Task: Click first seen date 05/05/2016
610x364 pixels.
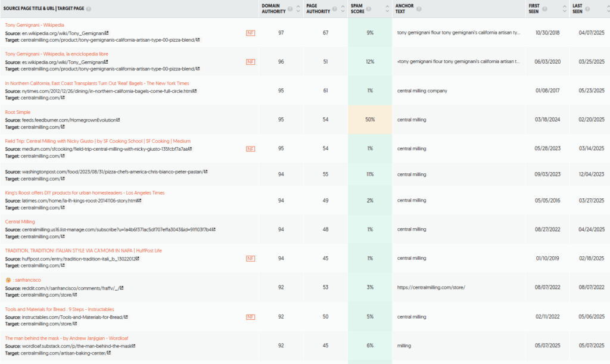Action: point(547,200)
